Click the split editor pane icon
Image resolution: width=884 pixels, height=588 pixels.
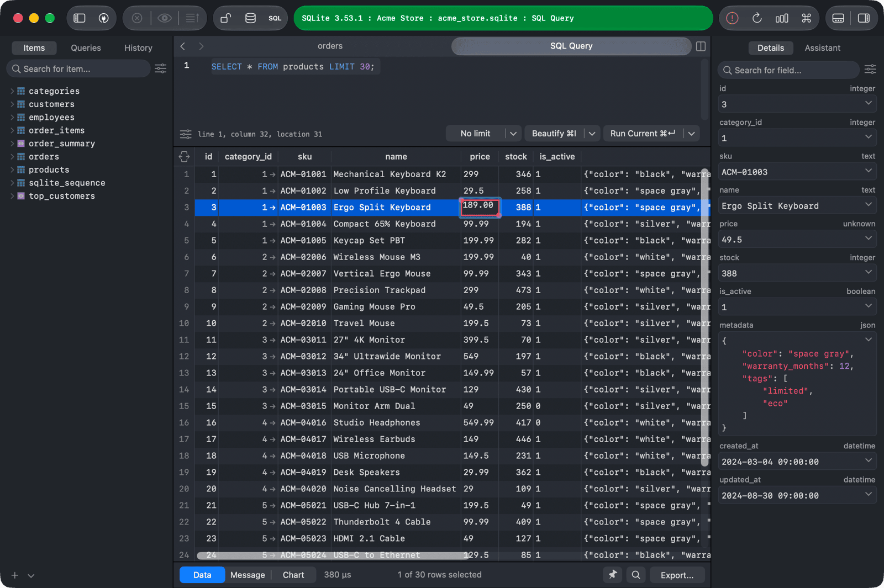701,46
